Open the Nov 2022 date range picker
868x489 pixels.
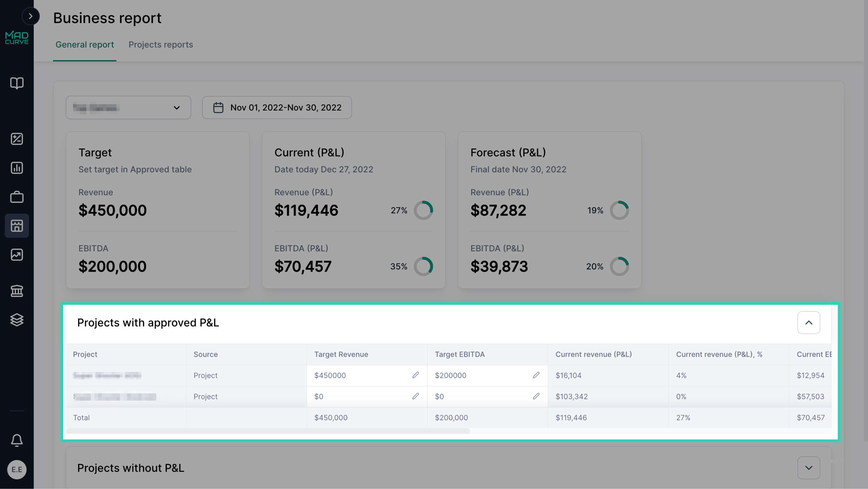(x=277, y=107)
